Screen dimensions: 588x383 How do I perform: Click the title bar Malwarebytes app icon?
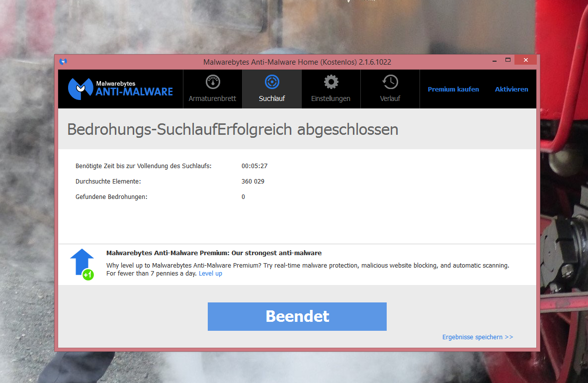point(63,61)
